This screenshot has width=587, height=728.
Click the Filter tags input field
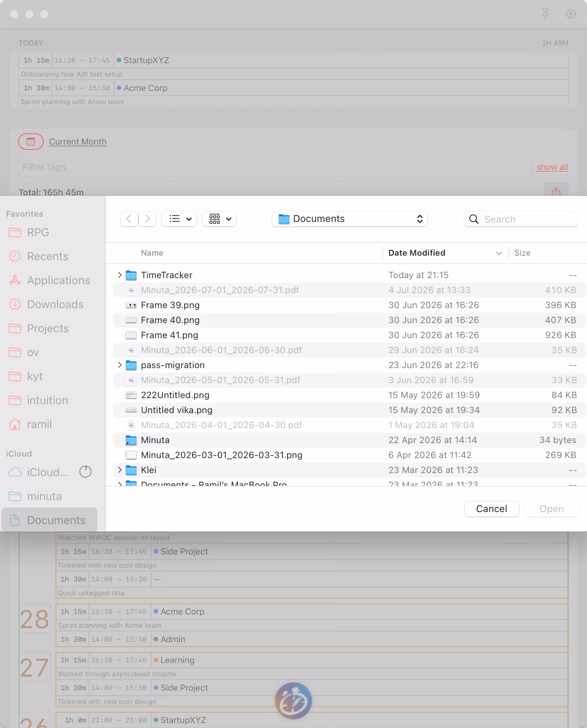(x=275, y=167)
